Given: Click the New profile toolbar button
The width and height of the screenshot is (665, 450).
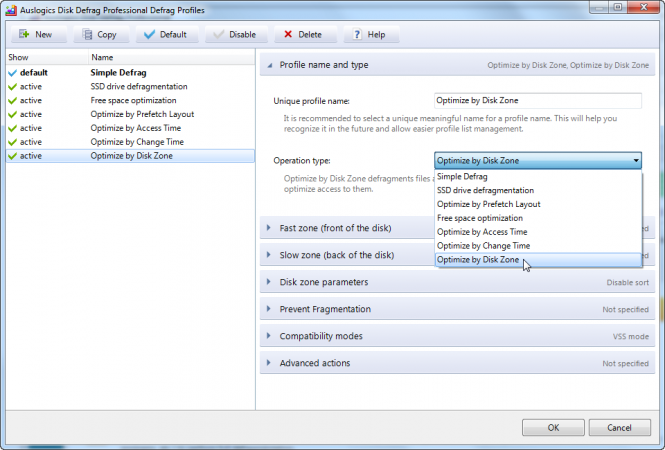Looking at the screenshot, I should 39,34.
